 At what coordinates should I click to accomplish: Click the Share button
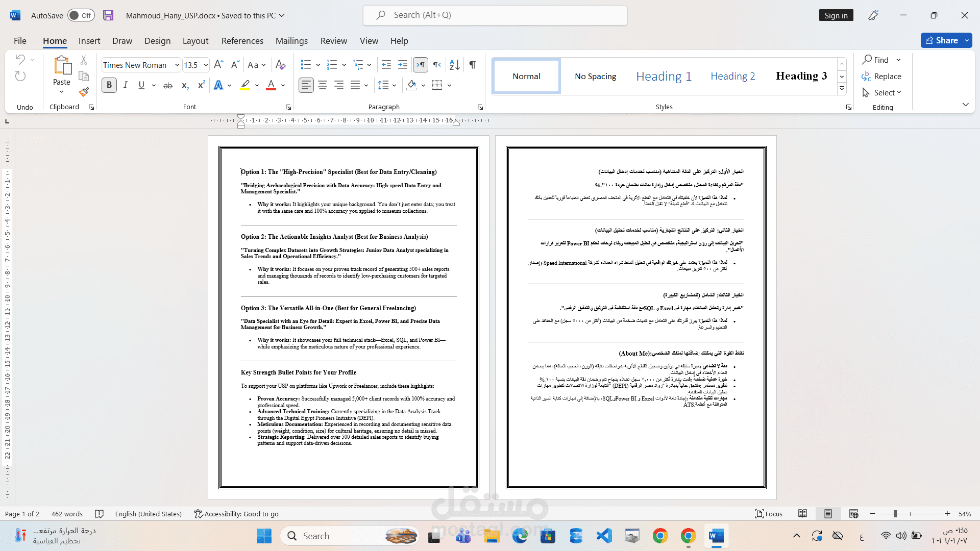tap(942, 40)
